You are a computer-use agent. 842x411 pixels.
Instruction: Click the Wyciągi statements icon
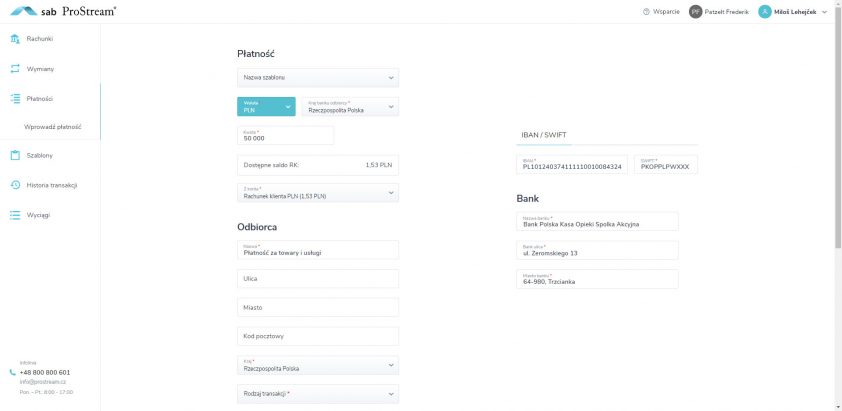click(15, 215)
